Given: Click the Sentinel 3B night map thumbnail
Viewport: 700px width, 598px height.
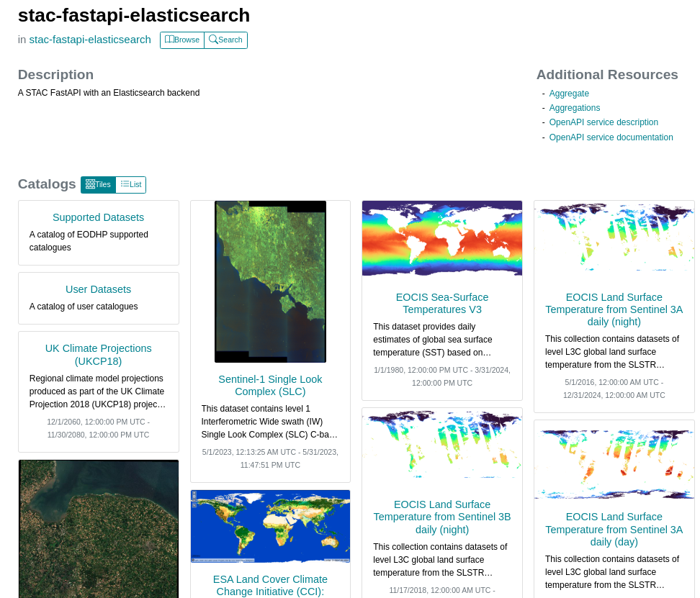Looking at the screenshot, I should pos(442,445).
